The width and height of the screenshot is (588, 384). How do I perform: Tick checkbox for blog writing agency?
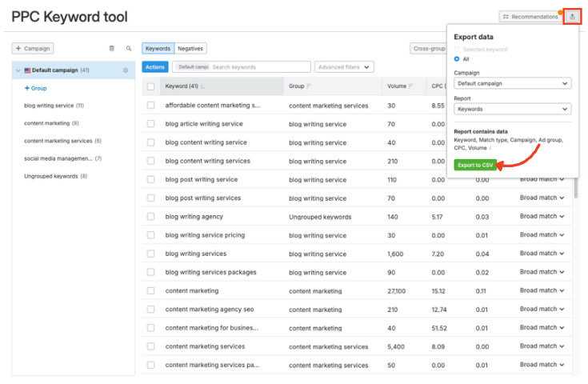click(150, 217)
